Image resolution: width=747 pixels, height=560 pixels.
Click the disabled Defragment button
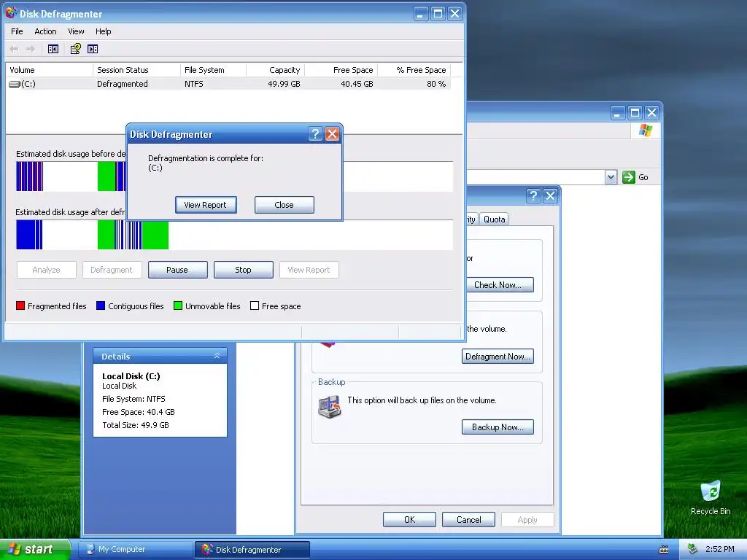(112, 270)
